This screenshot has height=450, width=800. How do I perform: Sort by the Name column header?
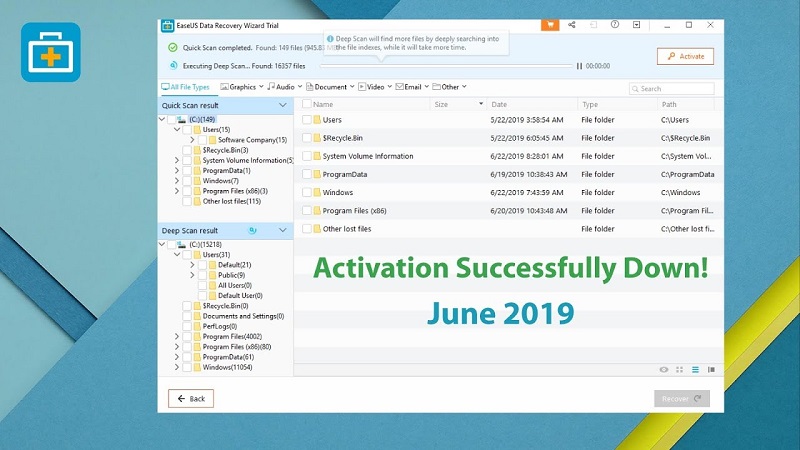click(x=323, y=104)
